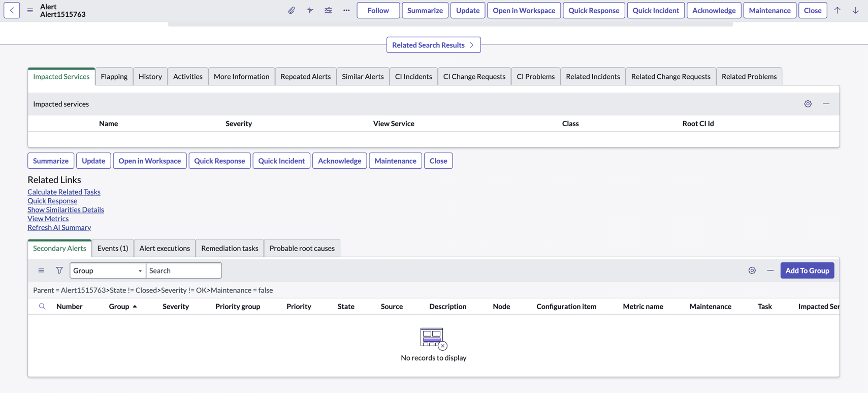
Task: Open the form context hamburger menu
Action: click(x=30, y=10)
